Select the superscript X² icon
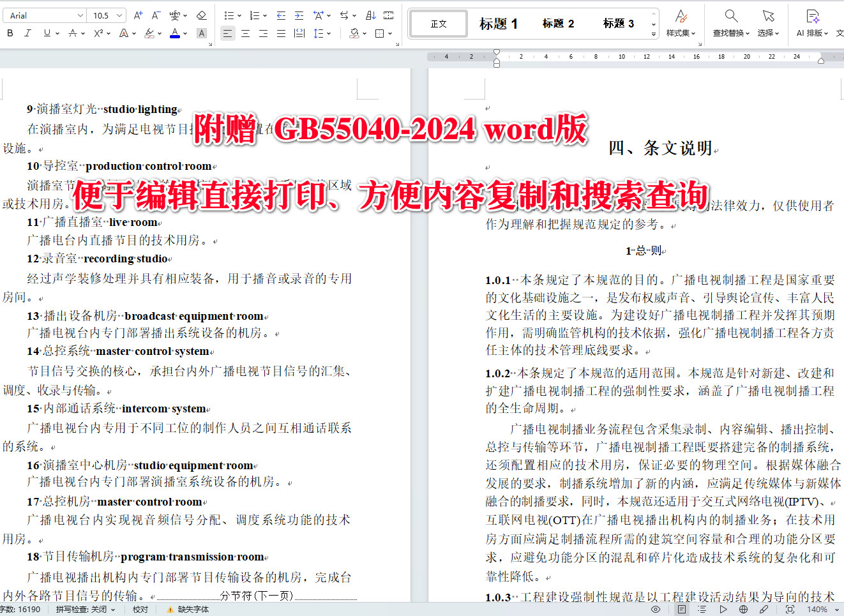This screenshot has width=844, height=616. [99, 33]
